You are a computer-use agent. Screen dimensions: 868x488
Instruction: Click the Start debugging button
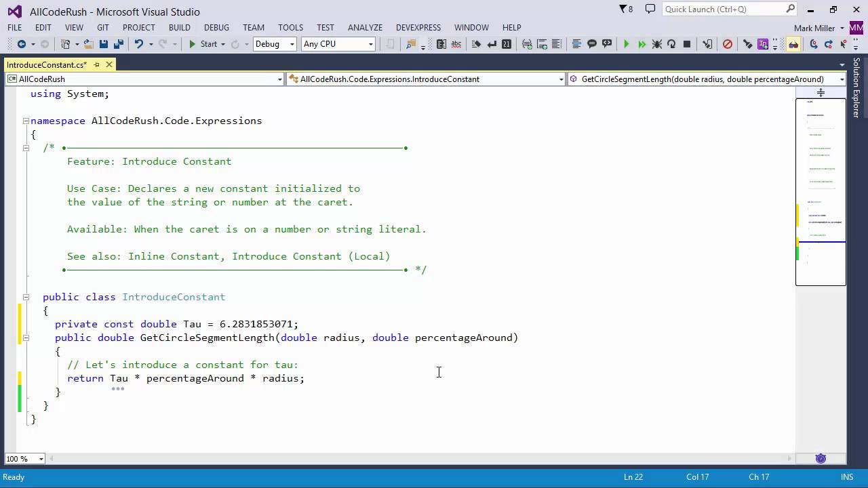[203, 44]
